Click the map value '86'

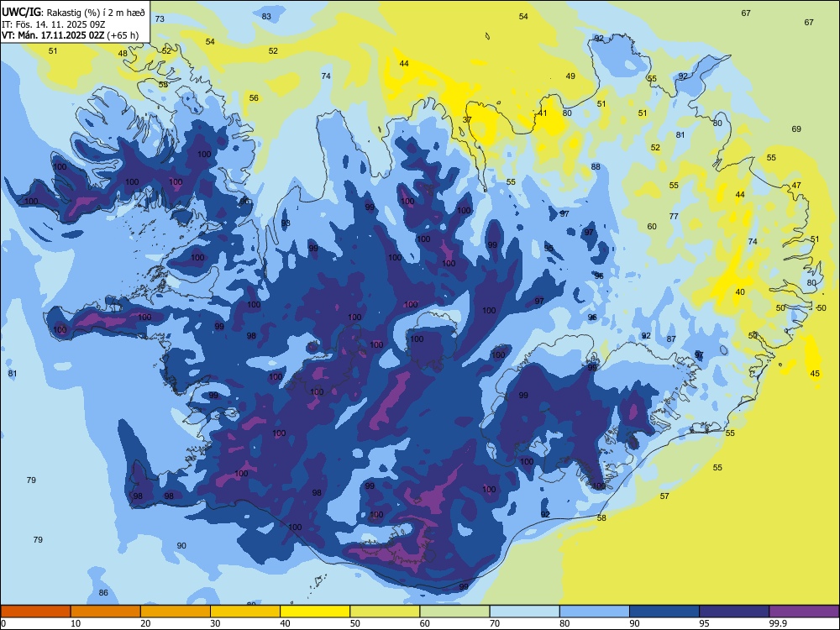103,592
